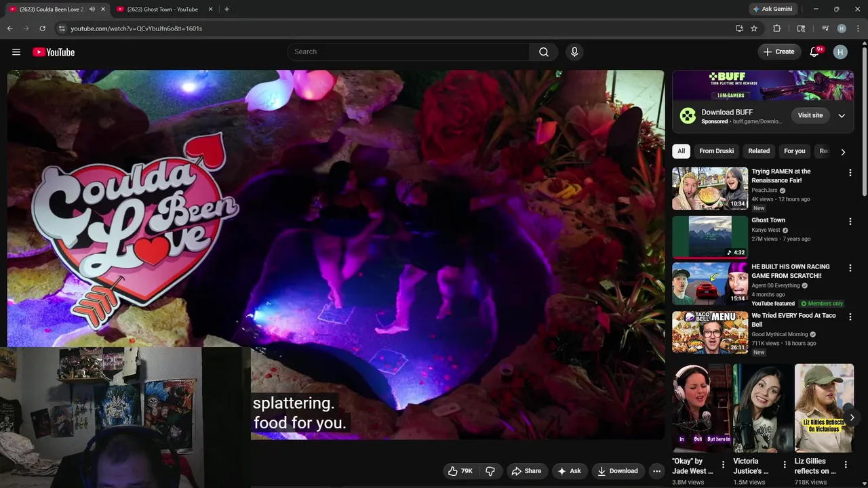Open Chrome three-dot menu

pos(858,28)
